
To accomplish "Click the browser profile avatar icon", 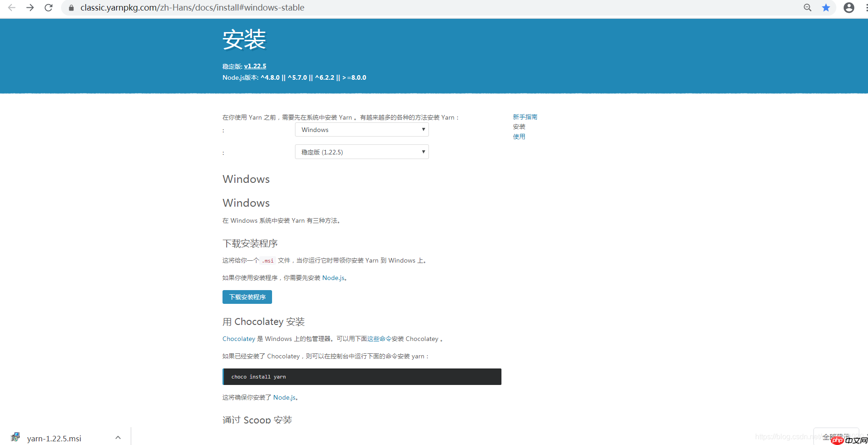I will pos(848,7).
